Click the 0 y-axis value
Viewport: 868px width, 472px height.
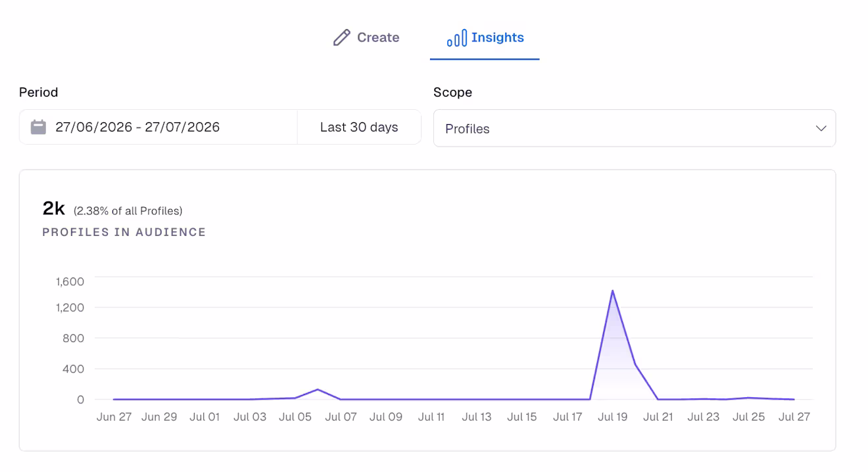[x=81, y=400]
